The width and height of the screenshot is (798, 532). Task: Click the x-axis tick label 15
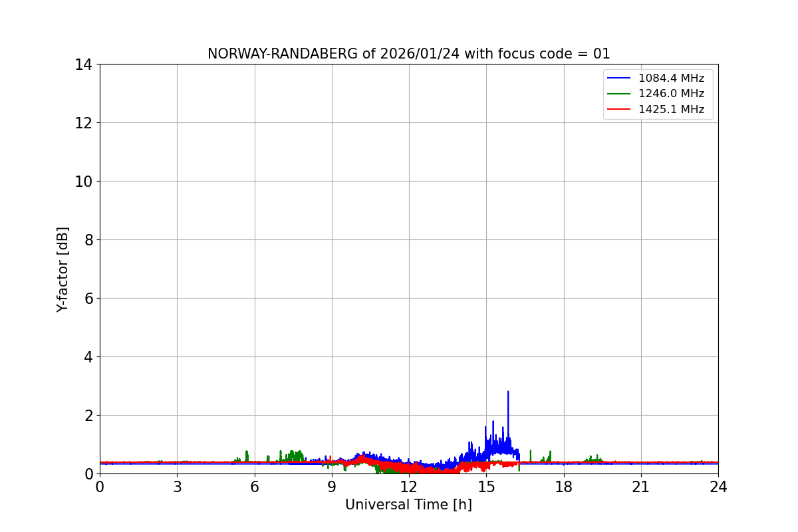tap(486, 487)
